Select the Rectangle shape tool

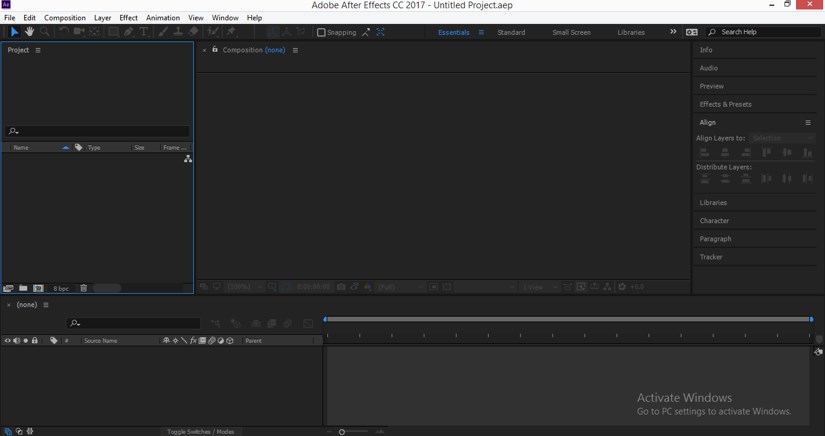tap(113, 32)
